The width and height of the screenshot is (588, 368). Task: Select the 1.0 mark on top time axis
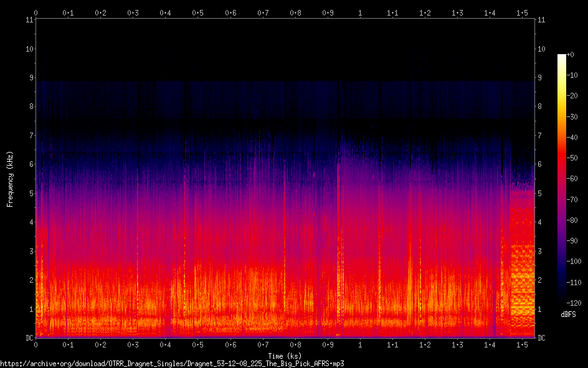pyautogui.click(x=359, y=12)
